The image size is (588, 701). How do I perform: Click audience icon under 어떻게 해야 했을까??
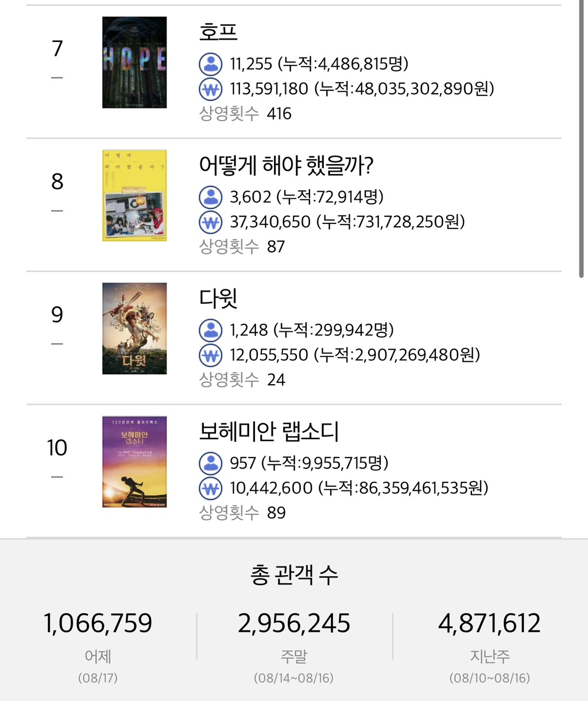click(x=211, y=197)
